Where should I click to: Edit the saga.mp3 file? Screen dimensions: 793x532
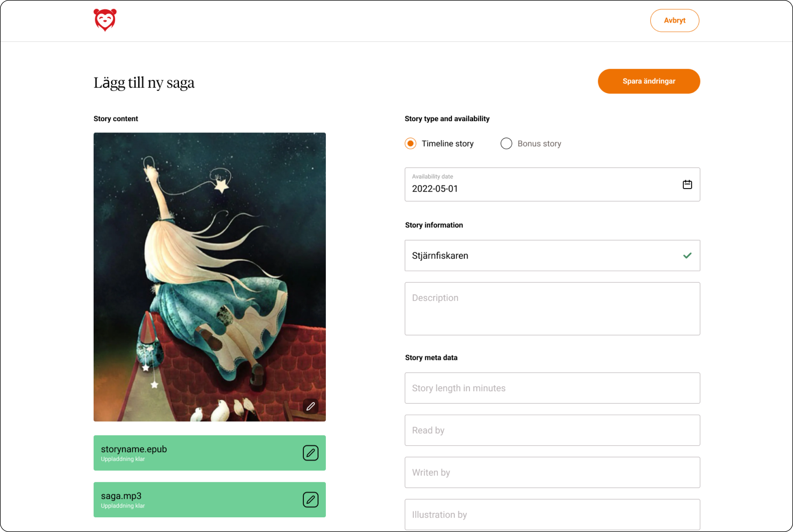(310, 500)
